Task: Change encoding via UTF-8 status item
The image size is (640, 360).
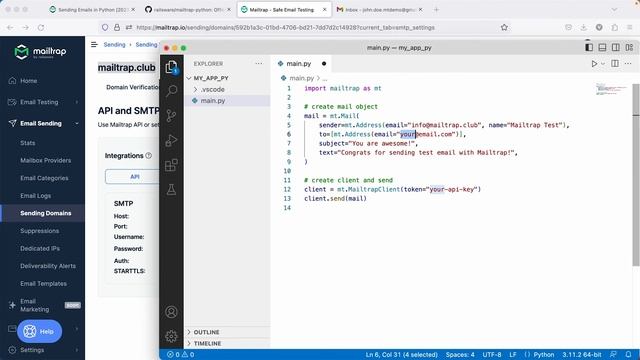Action: 492,355
